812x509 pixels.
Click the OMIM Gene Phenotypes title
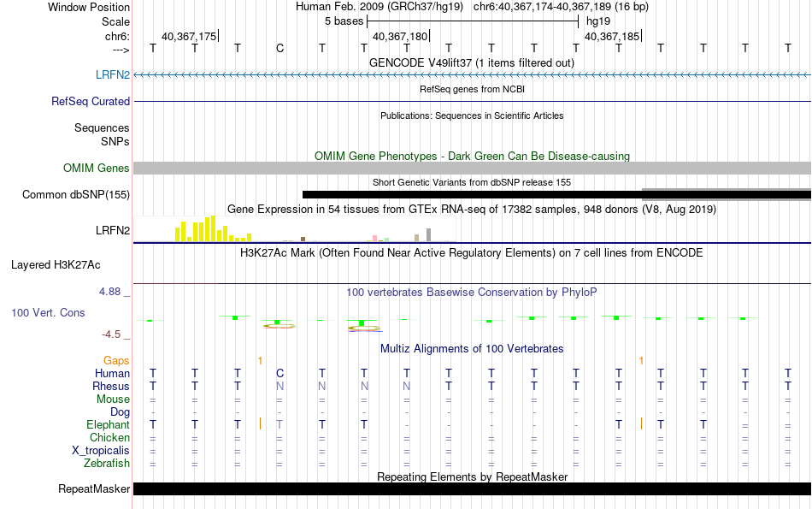pyautogui.click(x=472, y=156)
